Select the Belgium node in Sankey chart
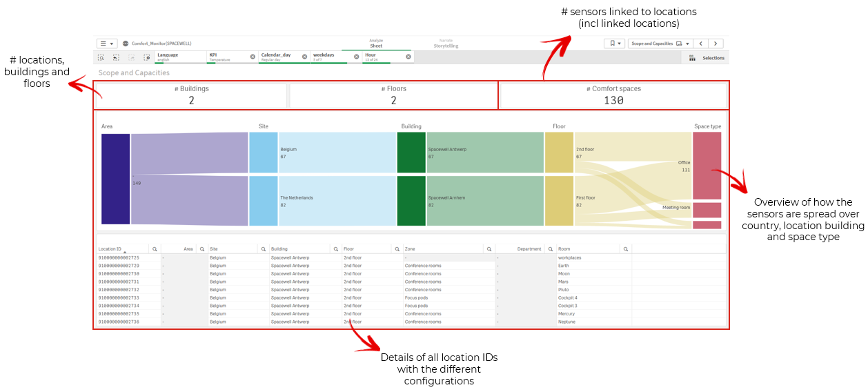 click(264, 153)
